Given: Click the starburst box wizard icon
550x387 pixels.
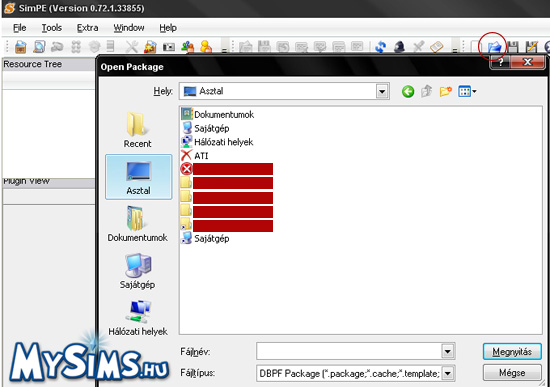Looking at the screenshot, I should pos(150,46).
